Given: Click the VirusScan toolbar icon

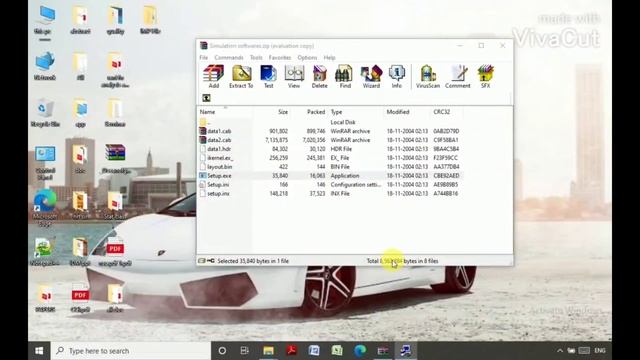Looking at the screenshot, I should (428, 76).
